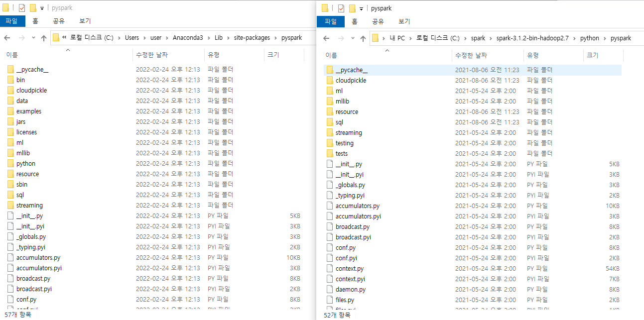Image resolution: width=644 pixels, height=320 pixels.
Task: Click the Forward arrow in right window
Action: (341, 38)
